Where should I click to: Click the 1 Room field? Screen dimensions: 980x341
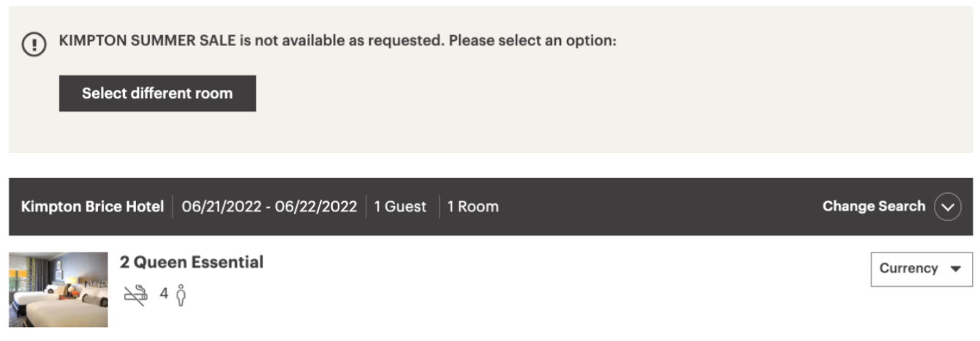click(x=472, y=207)
